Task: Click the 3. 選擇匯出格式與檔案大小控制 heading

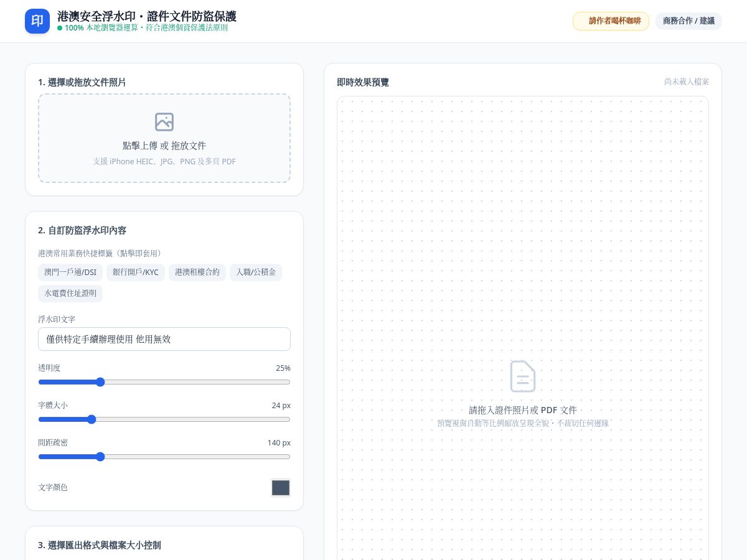Action: click(x=100, y=545)
